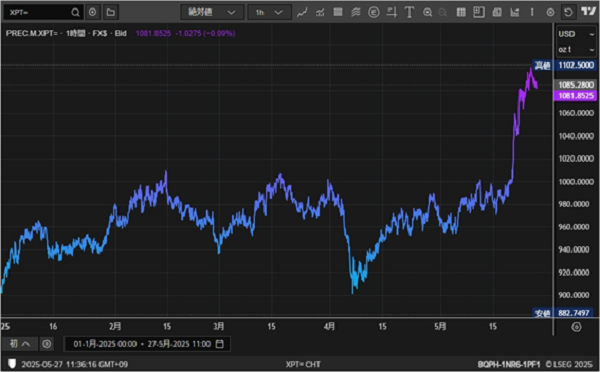Click the XPT= CHT label in status bar

pyautogui.click(x=303, y=364)
